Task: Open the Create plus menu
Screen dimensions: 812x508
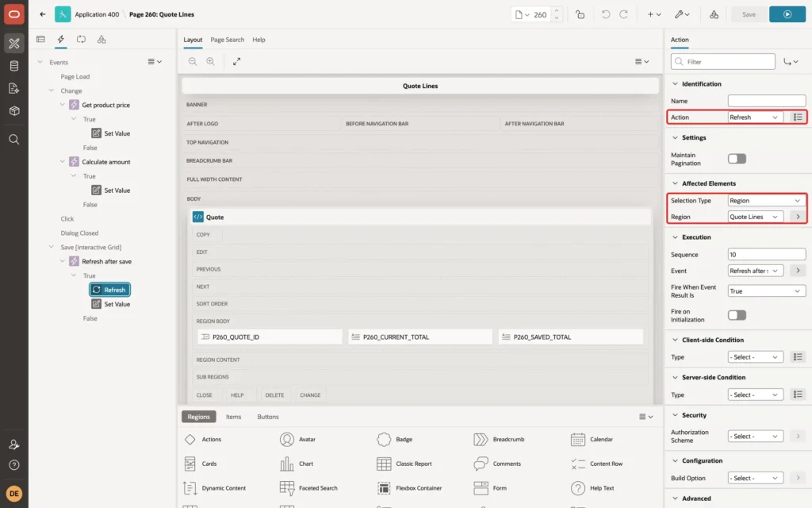Action: [654, 14]
